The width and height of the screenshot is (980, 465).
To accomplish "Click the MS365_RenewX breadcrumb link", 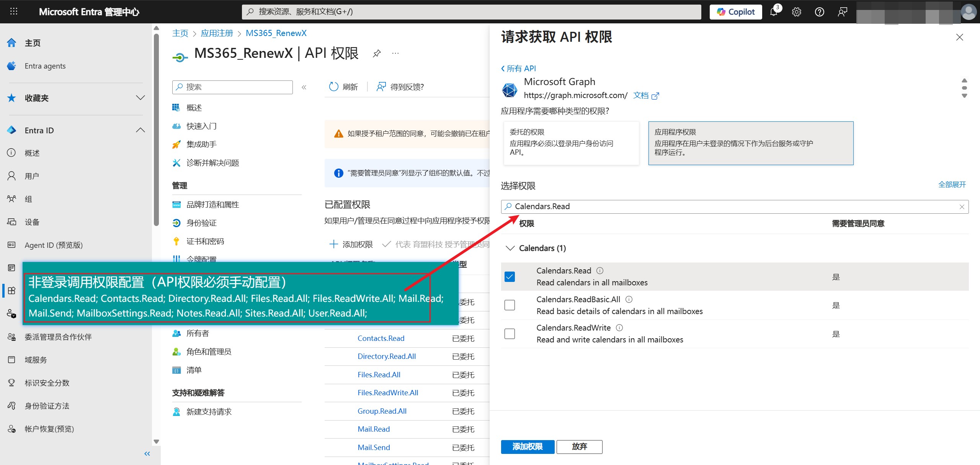I will click(x=276, y=33).
